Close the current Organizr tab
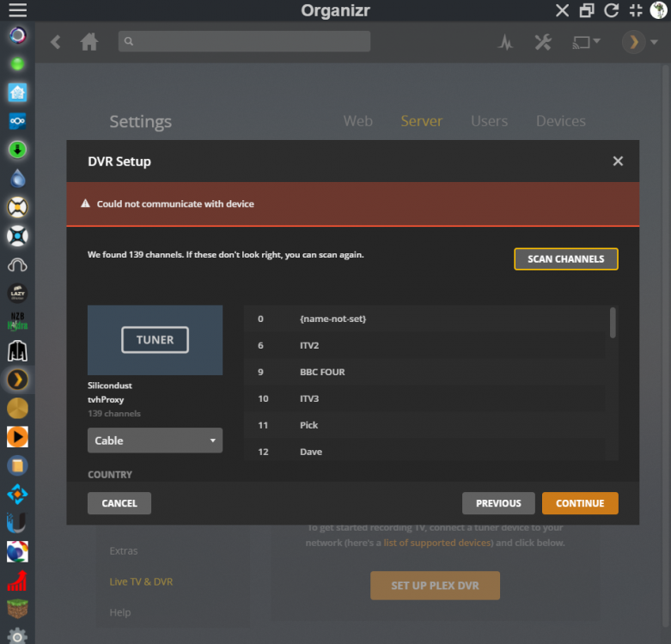The width and height of the screenshot is (671, 644). (x=562, y=9)
